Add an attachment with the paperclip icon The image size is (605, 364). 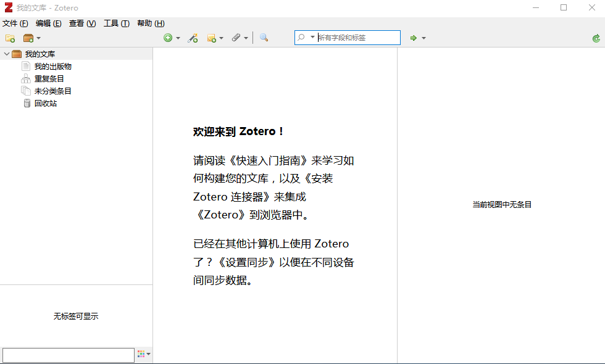pyautogui.click(x=237, y=38)
